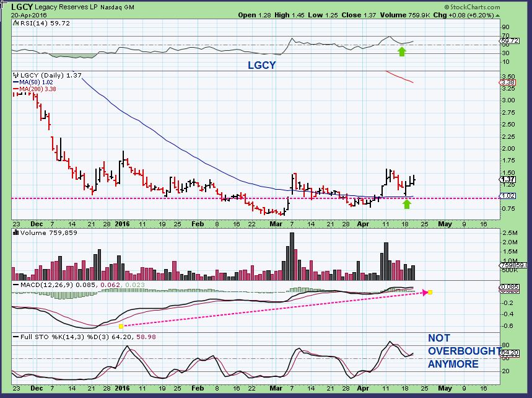Click the blue LGCY annotation under RSI panel
Viewport: 532px width, 398px height.
(x=261, y=65)
